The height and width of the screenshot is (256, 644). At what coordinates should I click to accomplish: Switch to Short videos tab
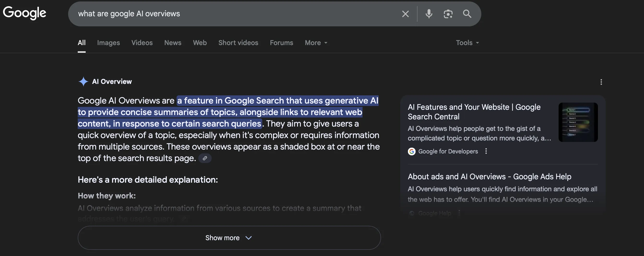click(x=238, y=43)
